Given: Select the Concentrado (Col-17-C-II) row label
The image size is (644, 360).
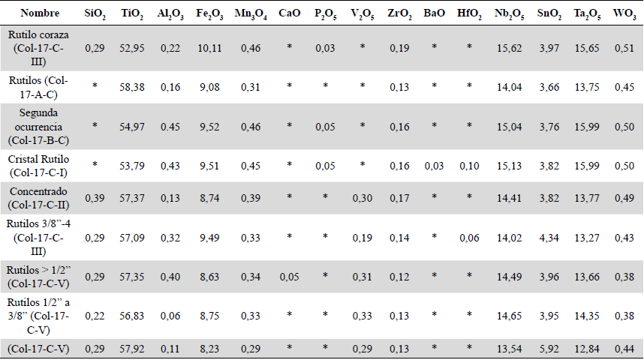Looking at the screenshot, I should (37, 198).
